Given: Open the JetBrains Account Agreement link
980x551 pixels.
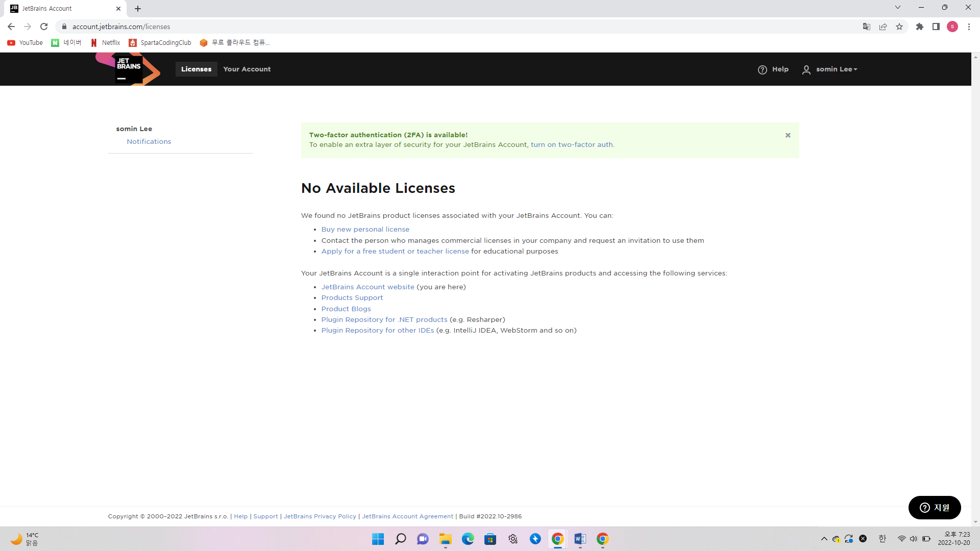Looking at the screenshot, I should (408, 517).
